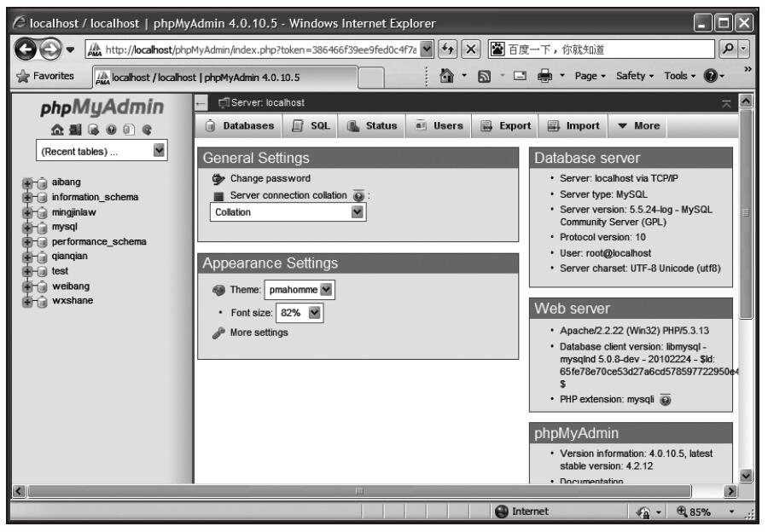Open the Font size dropdown showing 82%
Viewport: 768px width, 532px height.
pos(300,313)
